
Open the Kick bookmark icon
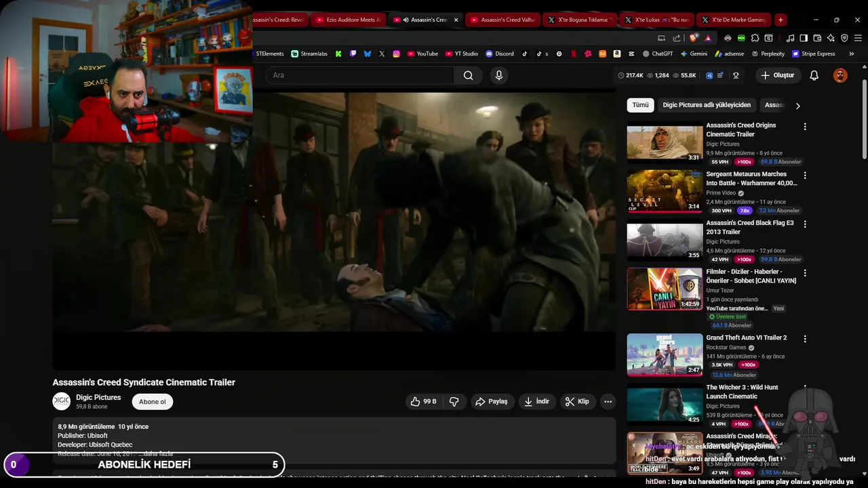click(x=338, y=54)
